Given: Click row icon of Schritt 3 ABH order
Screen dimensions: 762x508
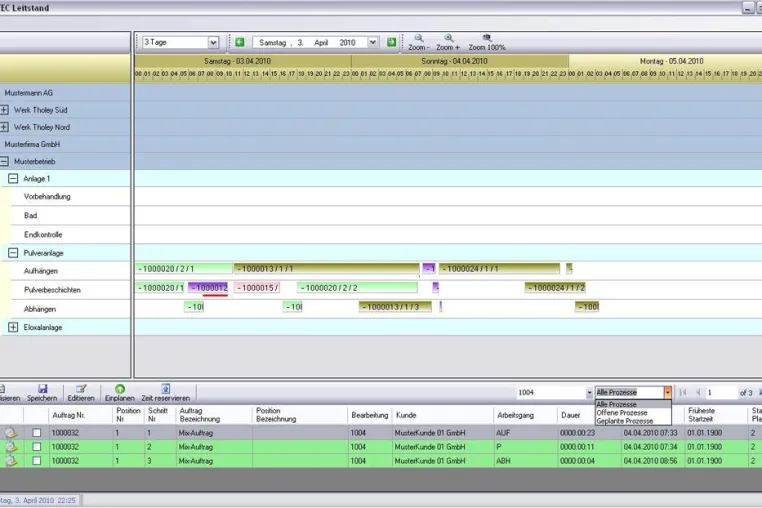Looking at the screenshot, I should coord(11,461).
